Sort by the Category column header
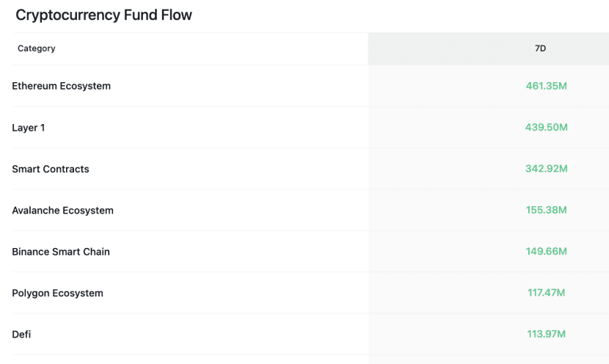The height and width of the screenshot is (364, 609). tap(36, 48)
